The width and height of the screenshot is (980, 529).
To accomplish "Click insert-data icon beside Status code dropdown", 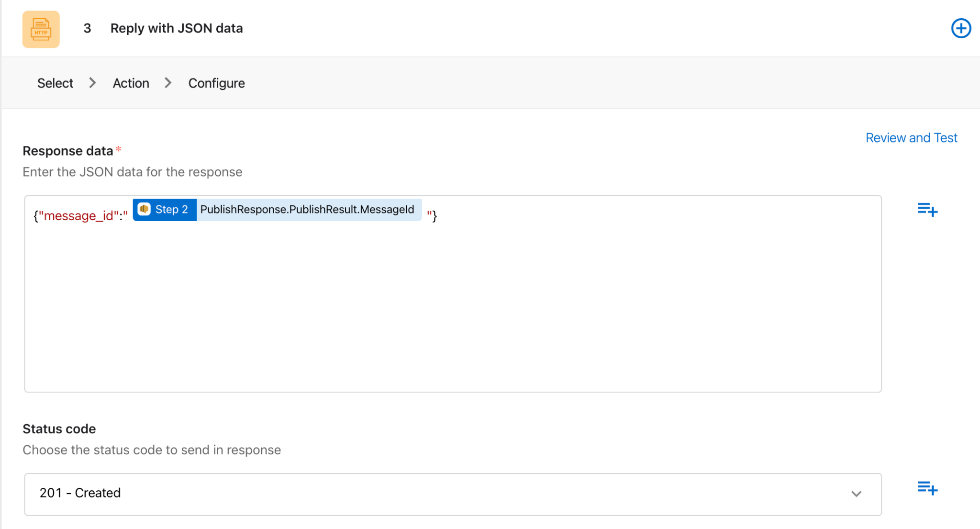I will (x=927, y=488).
